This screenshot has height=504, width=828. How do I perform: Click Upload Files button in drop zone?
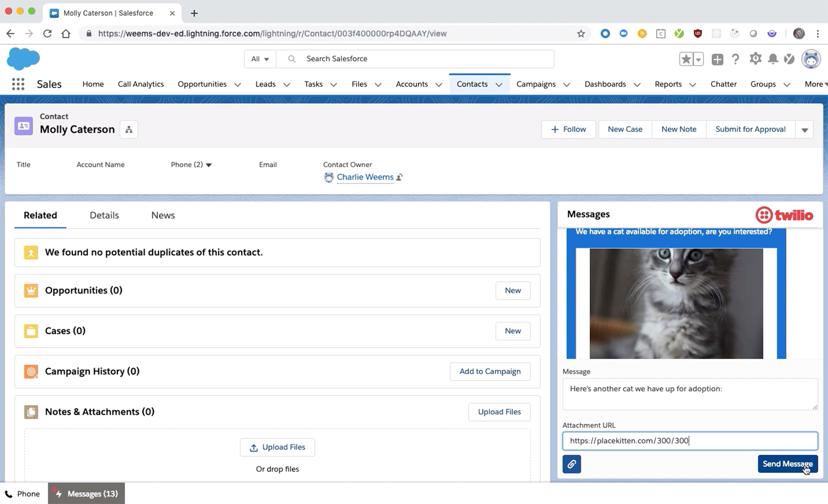click(277, 447)
